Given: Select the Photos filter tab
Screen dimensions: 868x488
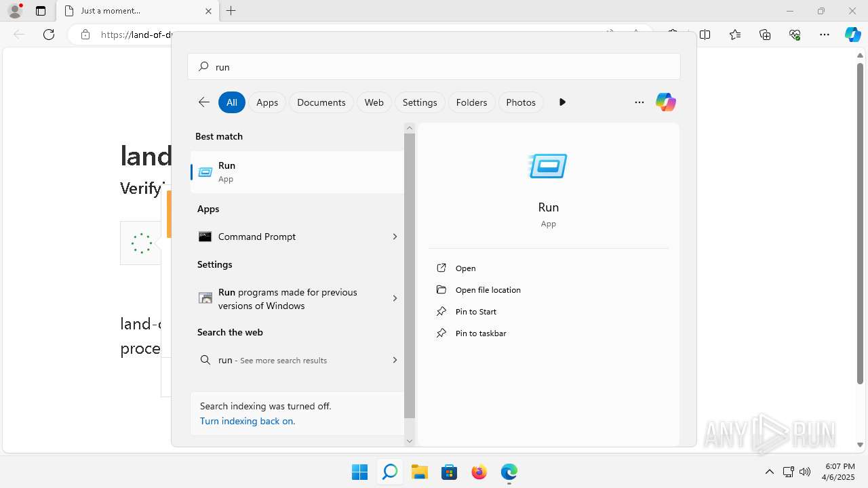Looking at the screenshot, I should click(521, 102).
